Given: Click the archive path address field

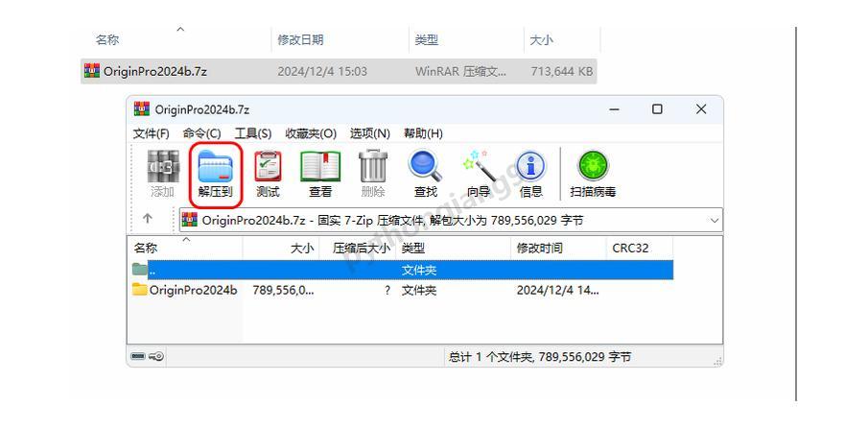Looking at the screenshot, I should point(451,221).
